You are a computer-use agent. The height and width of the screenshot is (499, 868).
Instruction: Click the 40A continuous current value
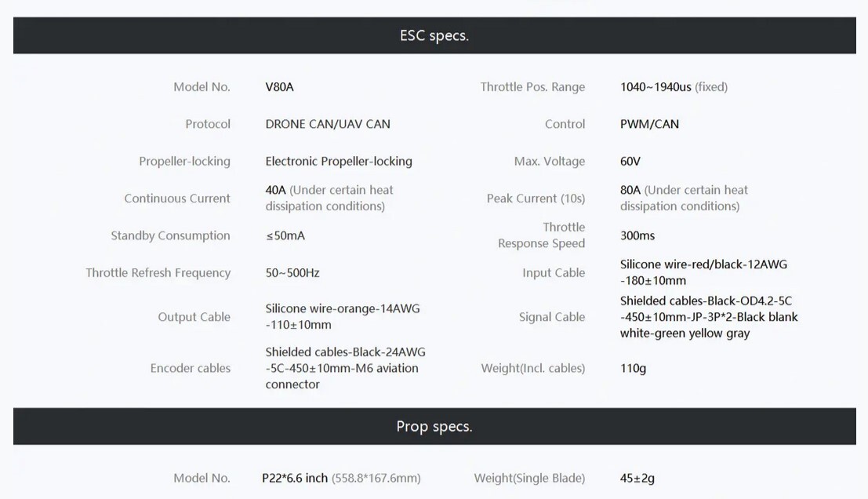tap(276, 190)
